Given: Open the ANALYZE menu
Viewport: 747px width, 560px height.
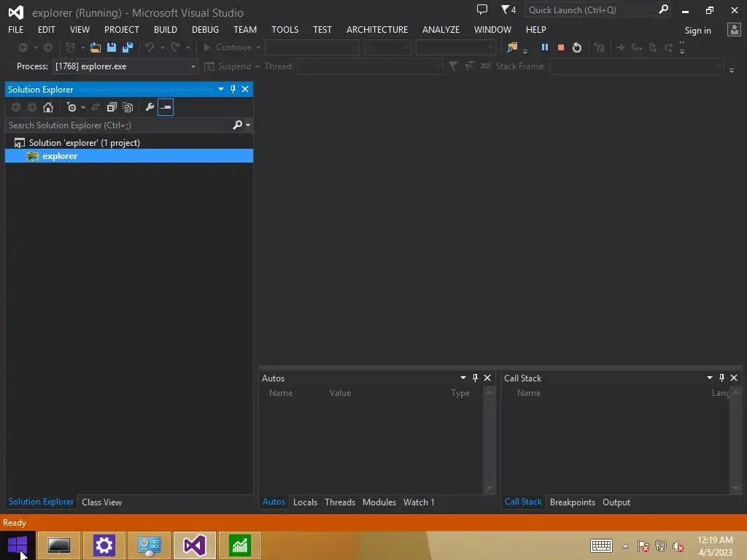Looking at the screenshot, I should pos(441,29).
